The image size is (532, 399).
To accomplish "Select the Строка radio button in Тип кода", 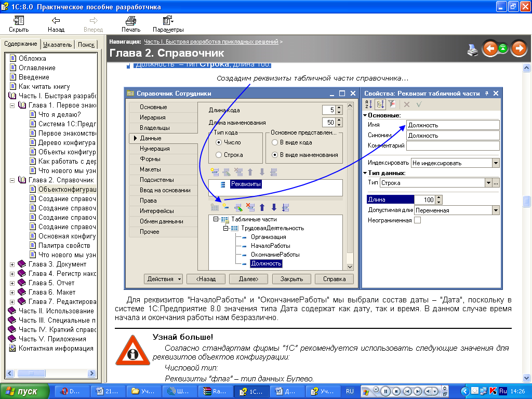I will point(219,155).
